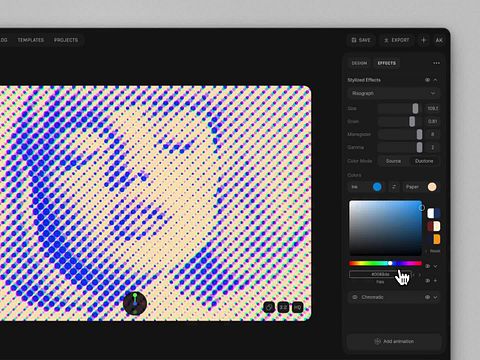
Task: Select the white and navy color preset
Action: click(434, 213)
